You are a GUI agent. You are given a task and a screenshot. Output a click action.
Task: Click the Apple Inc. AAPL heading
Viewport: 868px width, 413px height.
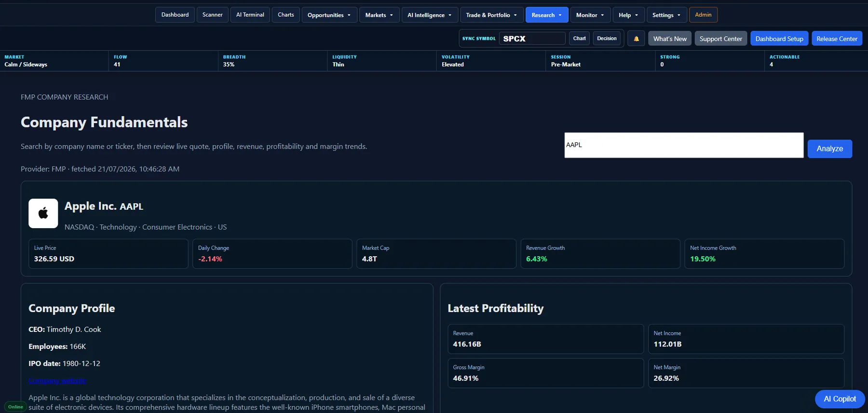104,206
